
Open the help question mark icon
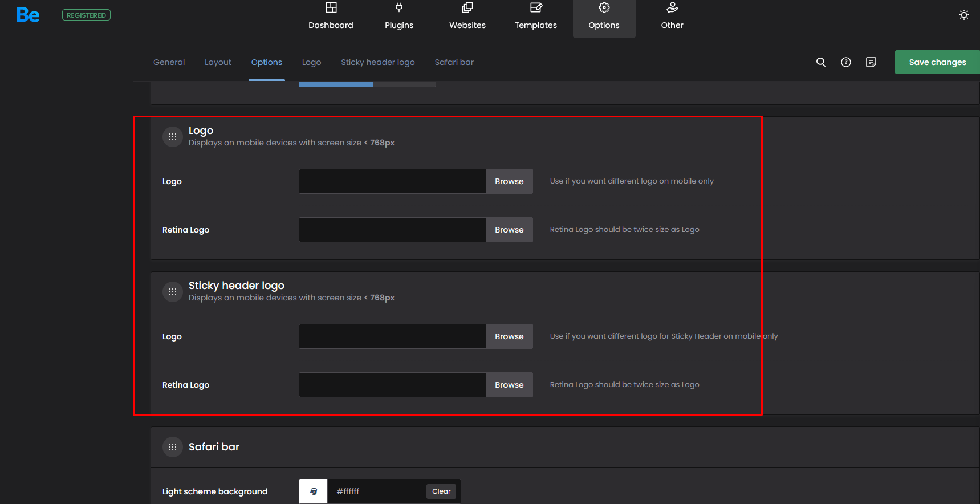(x=846, y=62)
